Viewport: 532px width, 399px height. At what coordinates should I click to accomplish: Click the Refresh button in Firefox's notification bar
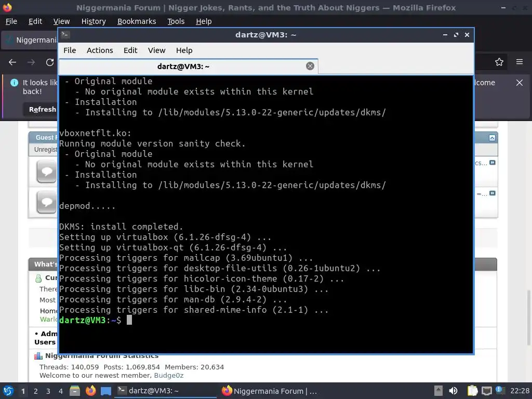42,109
